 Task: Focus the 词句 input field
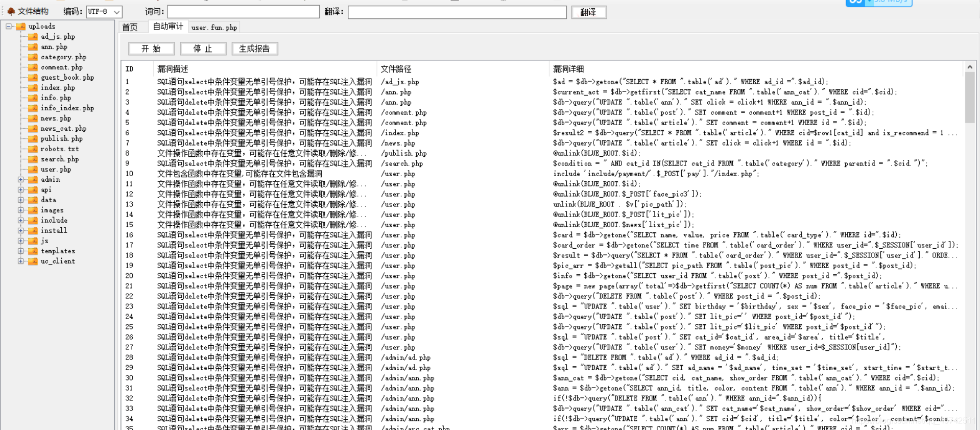coord(243,12)
